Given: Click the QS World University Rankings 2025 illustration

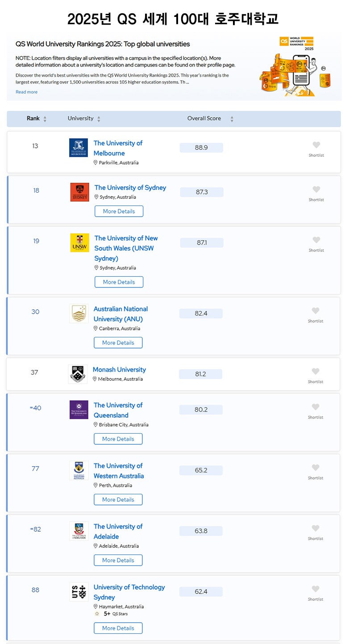Looking at the screenshot, I should (x=293, y=66).
